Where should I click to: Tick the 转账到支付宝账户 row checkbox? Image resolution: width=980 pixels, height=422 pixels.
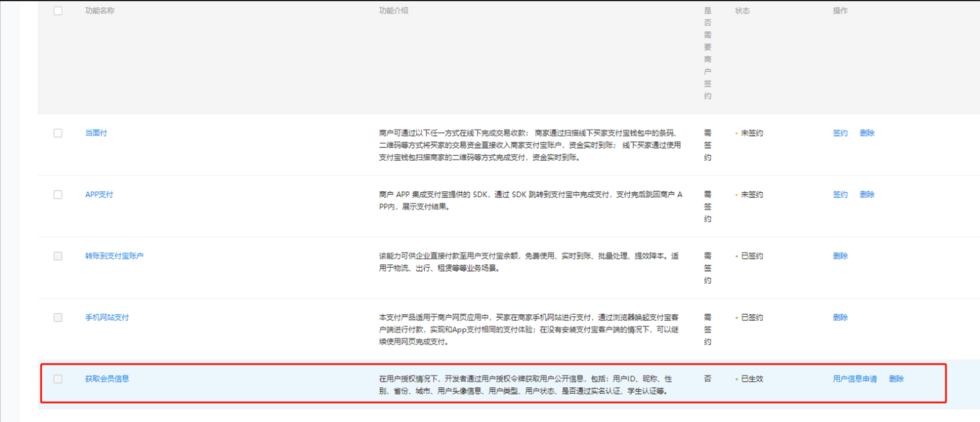58,256
